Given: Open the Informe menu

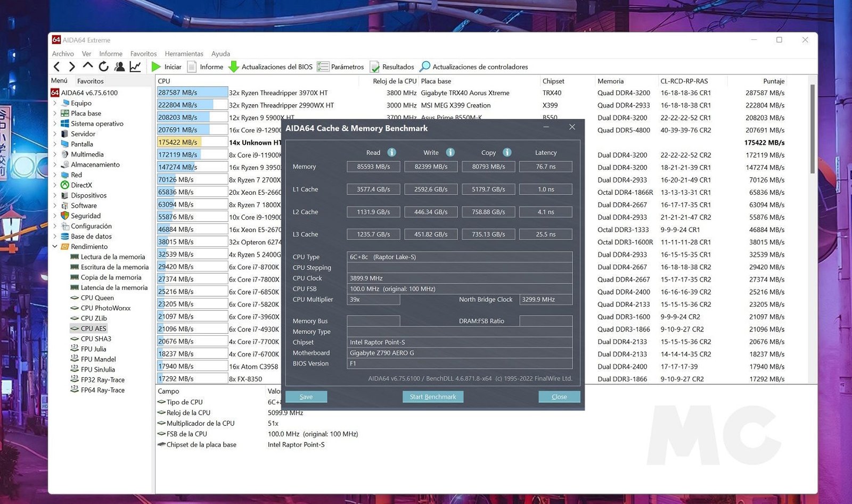Looking at the screenshot, I should (x=111, y=54).
